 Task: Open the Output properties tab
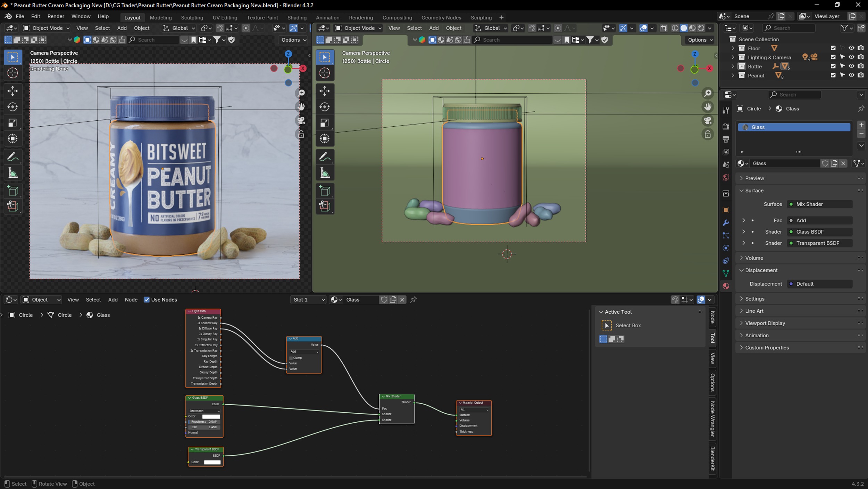(x=726, y=139)
